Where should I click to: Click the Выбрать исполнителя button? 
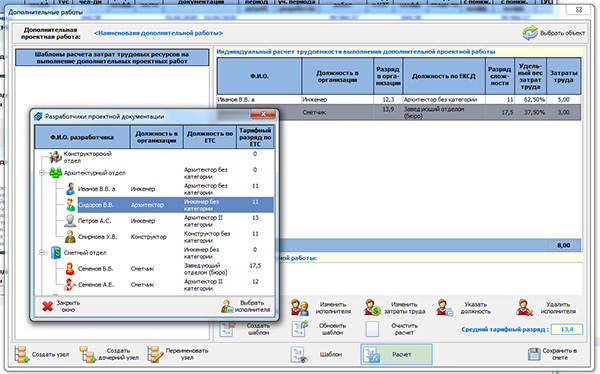pyautogui.click(x=246, y=306)
